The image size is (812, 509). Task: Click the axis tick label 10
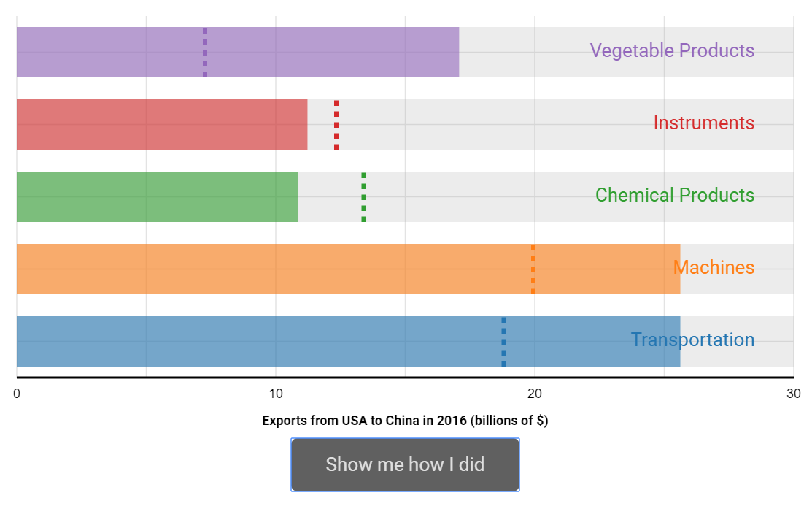click(276, 394)
